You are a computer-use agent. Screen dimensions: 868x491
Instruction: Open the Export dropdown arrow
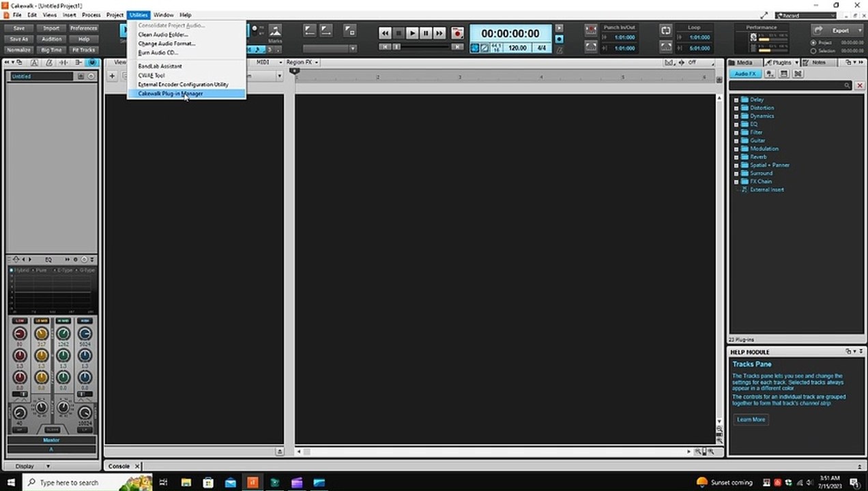coord(859,31)
